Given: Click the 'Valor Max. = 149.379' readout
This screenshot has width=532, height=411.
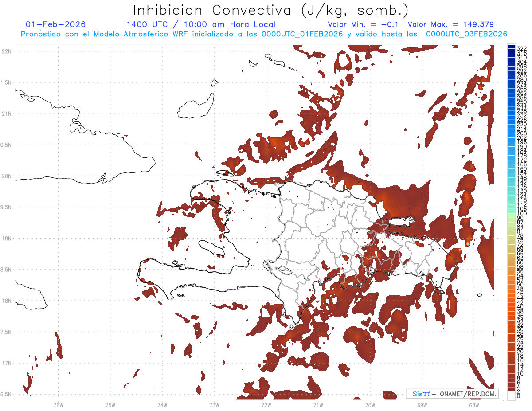Looking at the screenshot, I should click(450, 24).
